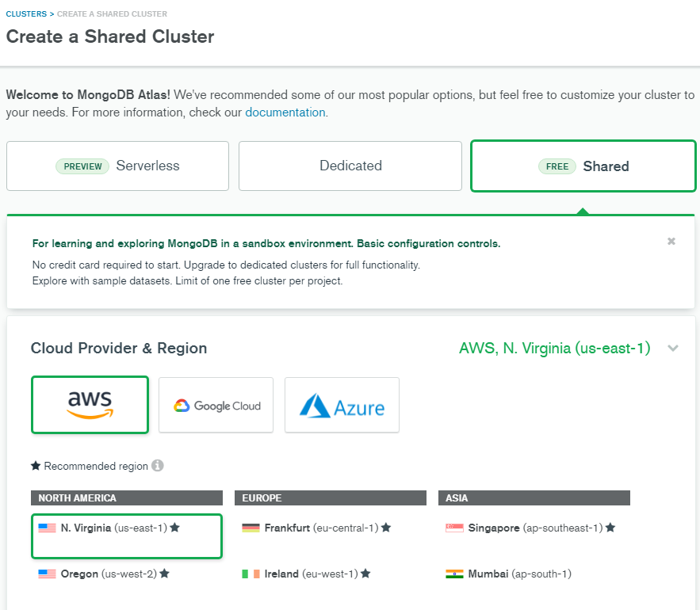Screen dimensions: 700x610
Task: Open the documentation link
Action: point(285,112)
